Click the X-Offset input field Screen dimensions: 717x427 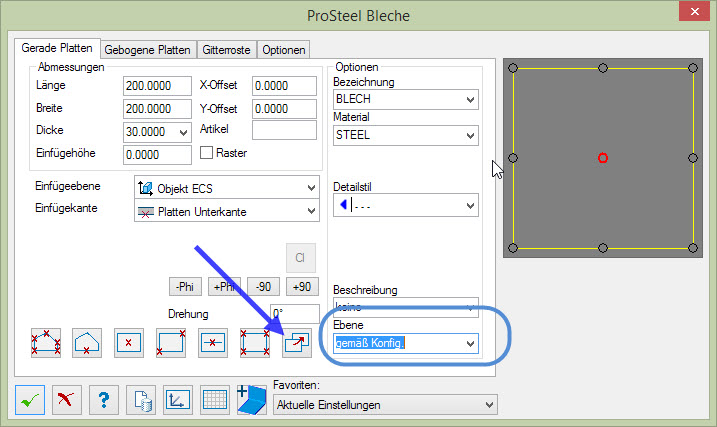tap(284, 86)
